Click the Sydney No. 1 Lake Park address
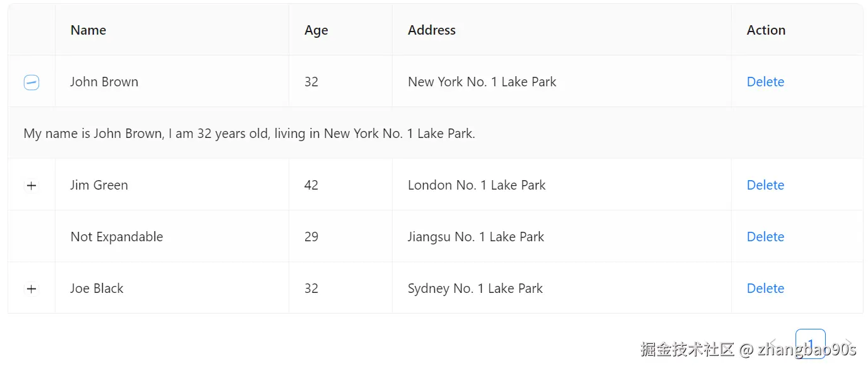 pos(475,288)
